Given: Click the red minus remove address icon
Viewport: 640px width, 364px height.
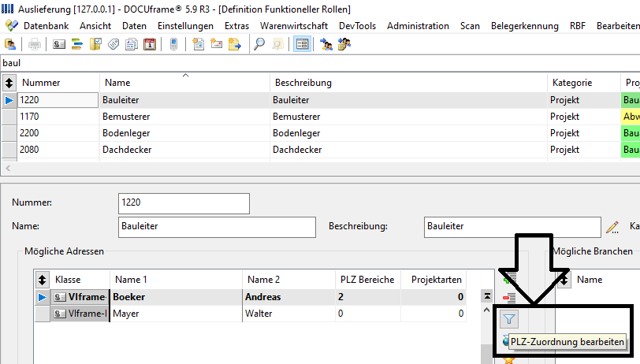Looking at the screenshot, I should click(x=509, y=299).
